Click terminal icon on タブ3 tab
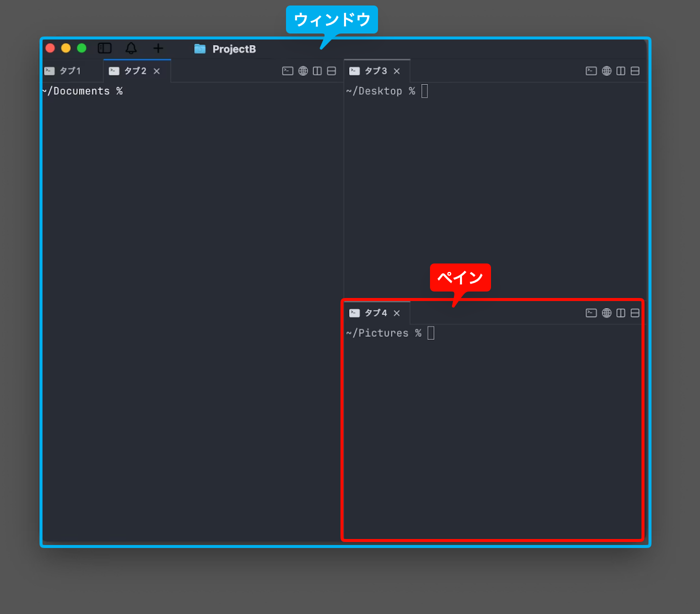Viewport: 700px width, 614px height. pos(354,71)
